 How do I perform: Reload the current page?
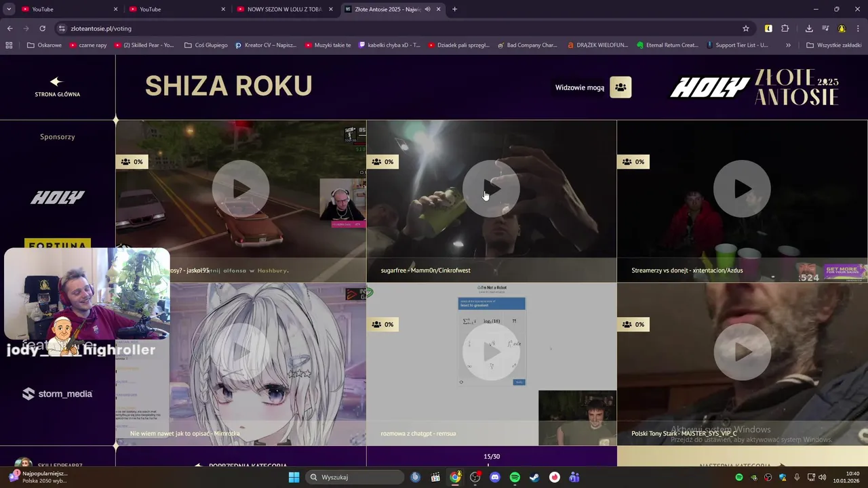42,28
